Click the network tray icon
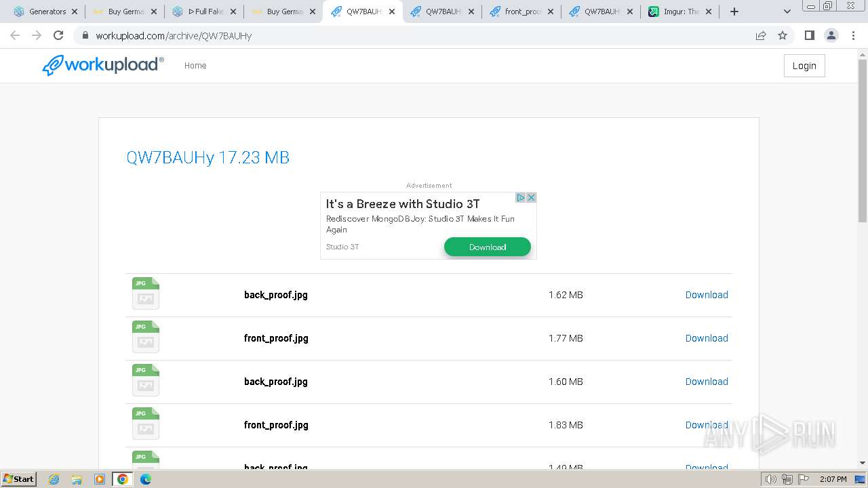Image resolution: width=868 pixels, height=488 pixels. 787,479
